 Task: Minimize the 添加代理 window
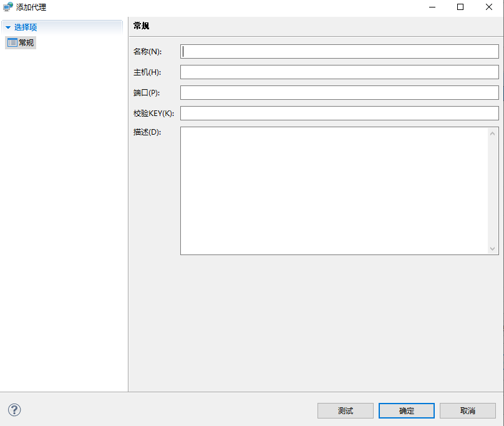431,7
